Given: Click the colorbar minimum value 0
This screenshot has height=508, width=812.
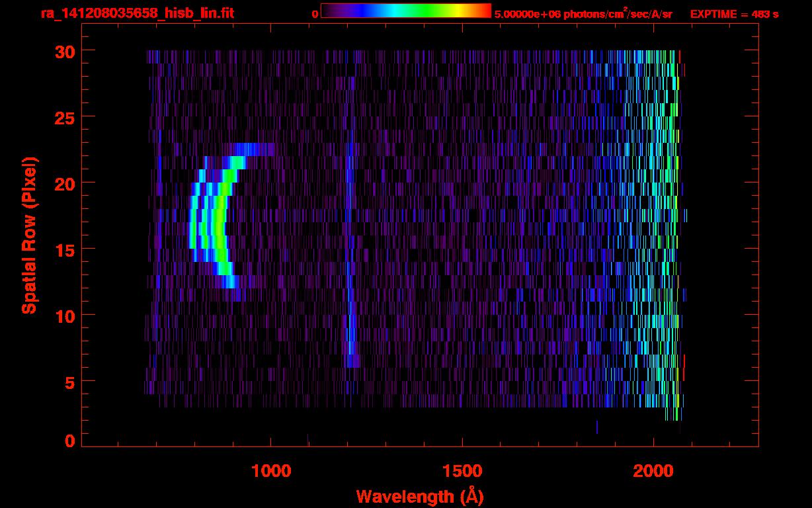Looking at the screenshot, I should pos(315,14).
